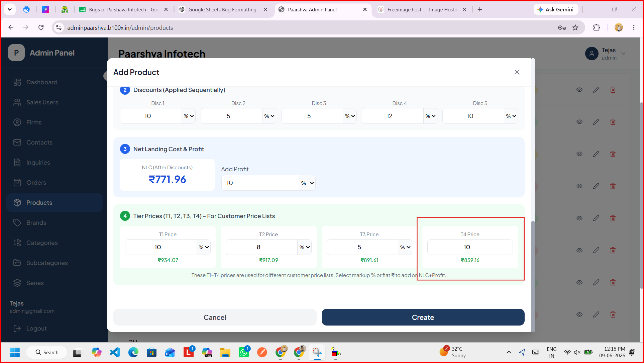The height and width of the screenshot is (363, 644).
Task: Show hidden system tray icons
Action: click(x=509, y=352)
